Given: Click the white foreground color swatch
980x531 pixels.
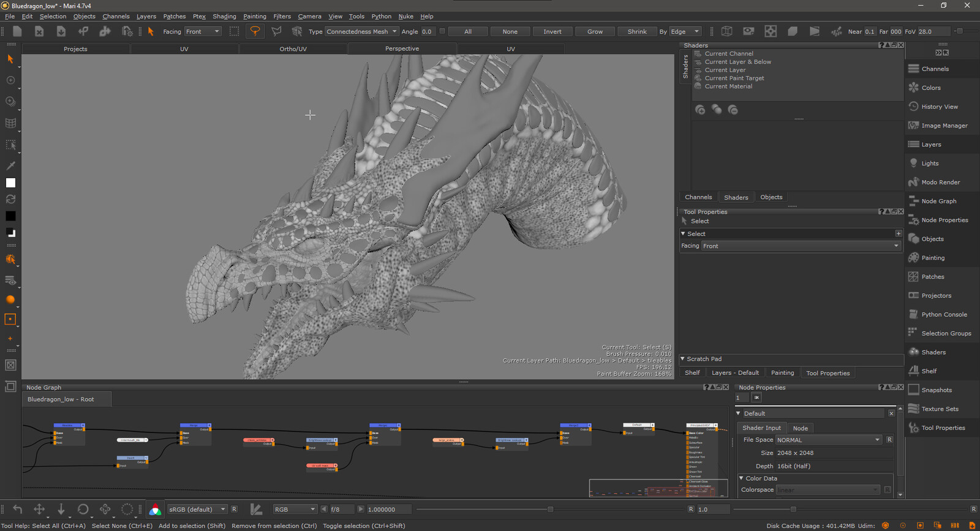Looking at the screenshot, I should [x=10, y=183].
